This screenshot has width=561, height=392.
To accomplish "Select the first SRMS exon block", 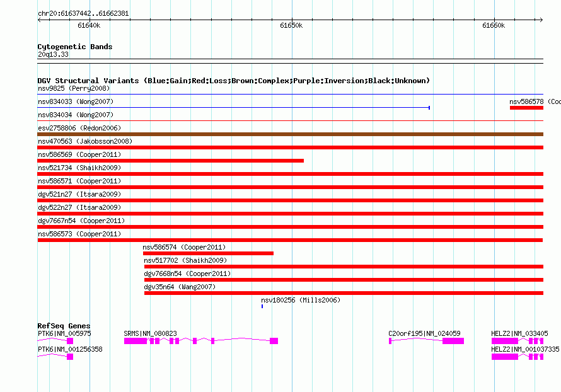I will (x=136, y=341).
